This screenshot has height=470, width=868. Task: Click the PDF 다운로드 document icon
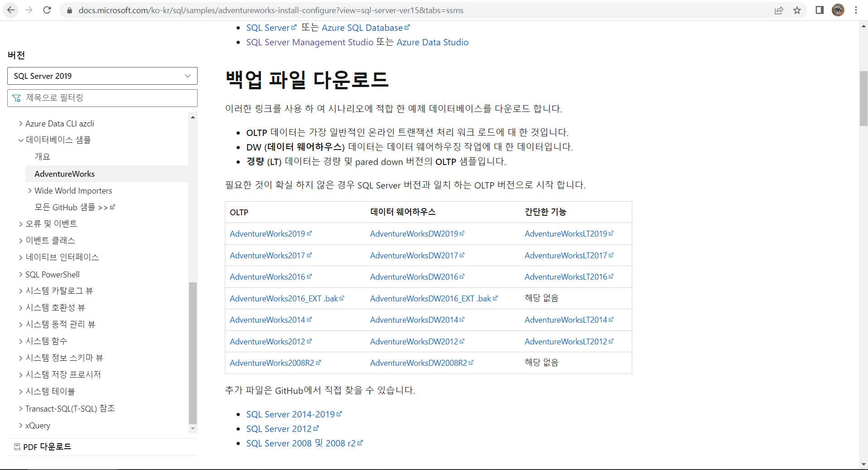click(x=17, y=447)
